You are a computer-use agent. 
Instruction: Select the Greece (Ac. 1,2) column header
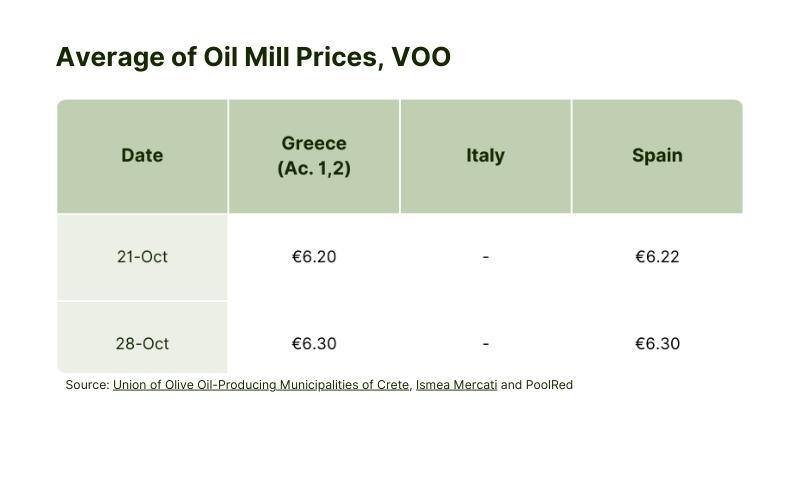(314, 156)
